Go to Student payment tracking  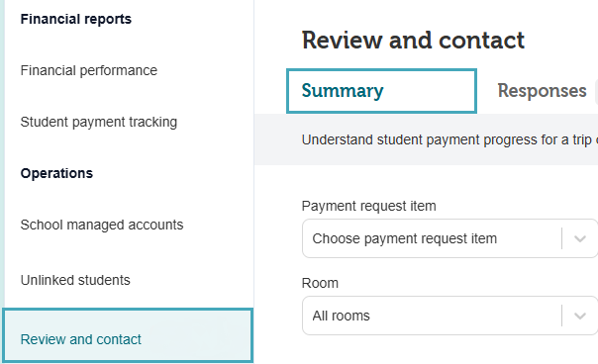pos(98,122)
